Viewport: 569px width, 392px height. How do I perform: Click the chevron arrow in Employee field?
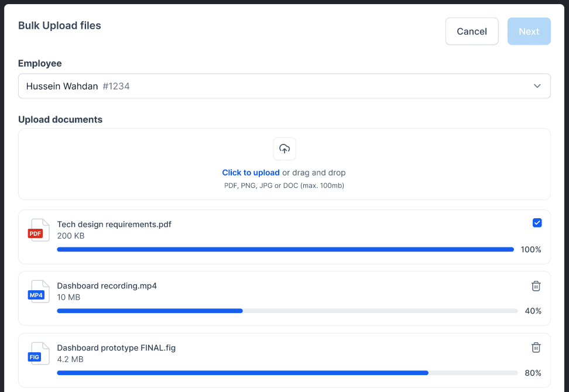coord(537,86)
